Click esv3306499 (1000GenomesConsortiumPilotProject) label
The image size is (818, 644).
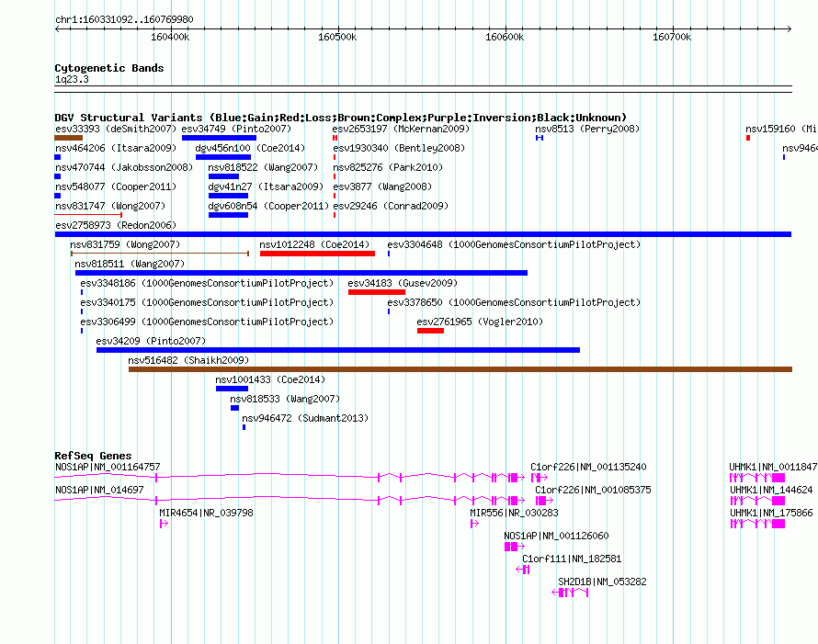pyautogui.click(x=207, y=322)
